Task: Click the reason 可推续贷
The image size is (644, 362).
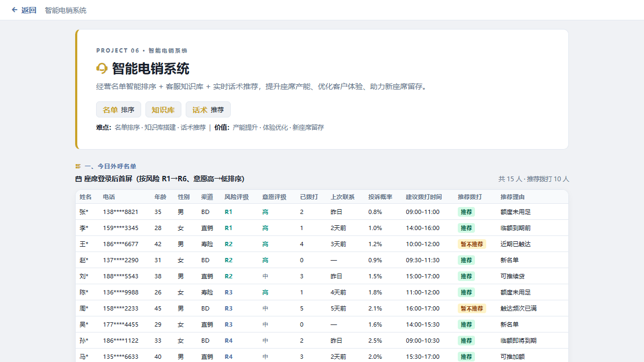Action: [513, 276]
